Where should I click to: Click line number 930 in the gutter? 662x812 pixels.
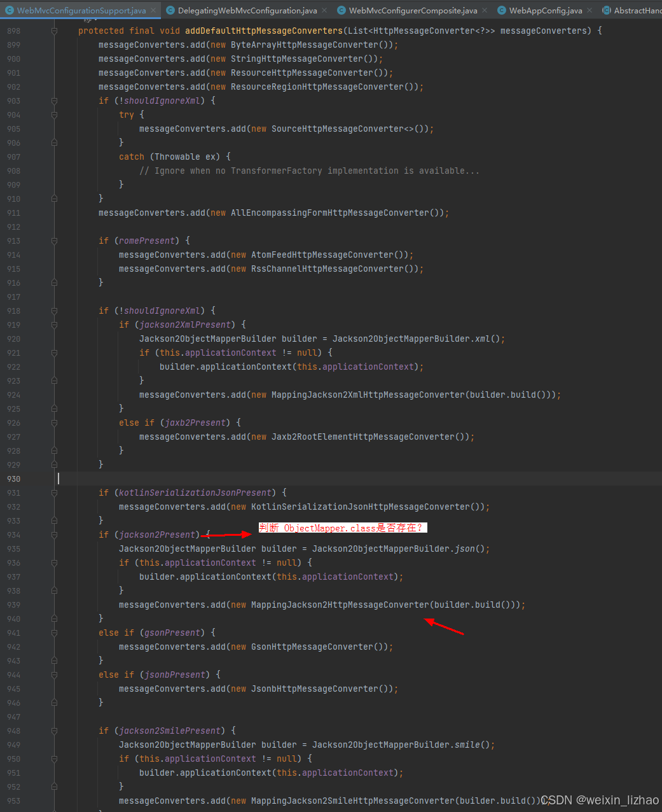13,479
